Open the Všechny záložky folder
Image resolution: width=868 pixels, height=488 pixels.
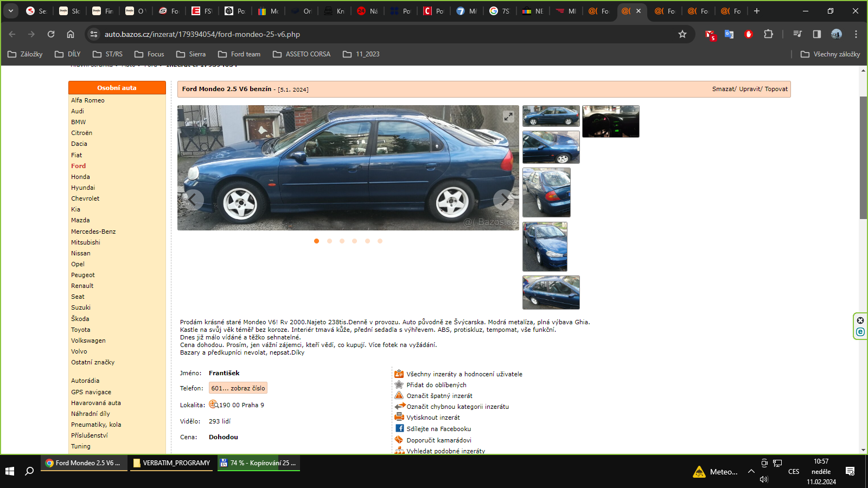(831, 54)
